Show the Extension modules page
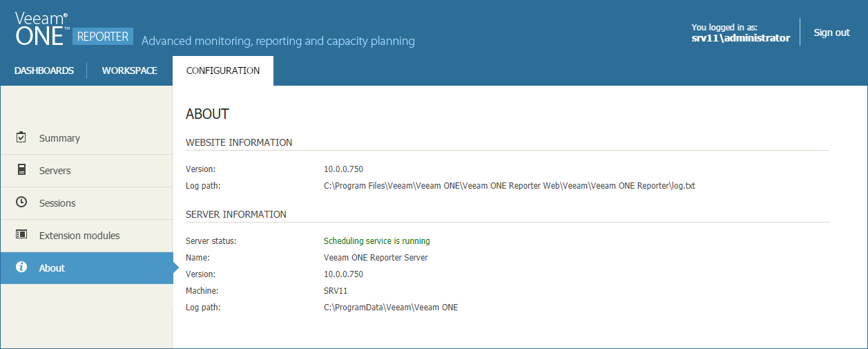The width and height of the screenshot is (868, 349). pos(79,236)
